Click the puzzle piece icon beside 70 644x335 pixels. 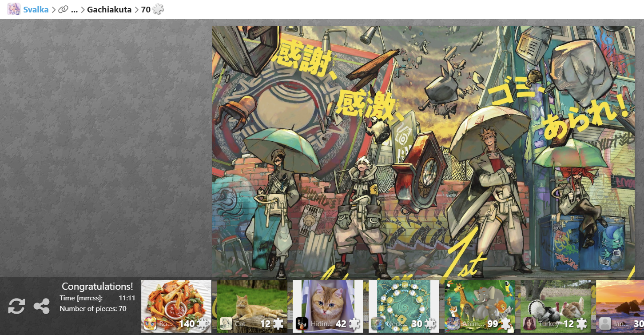click(x=158, y=9)
